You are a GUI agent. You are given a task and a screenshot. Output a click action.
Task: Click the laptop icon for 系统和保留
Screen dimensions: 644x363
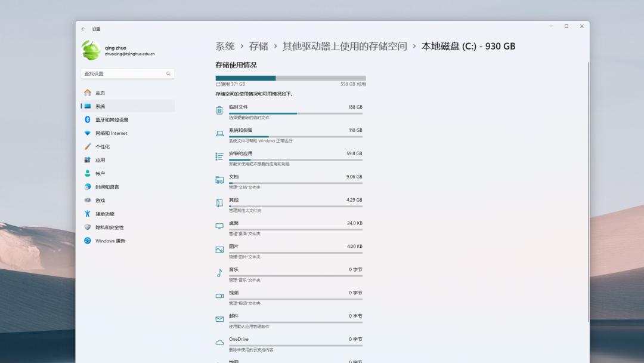pos(219,134)
